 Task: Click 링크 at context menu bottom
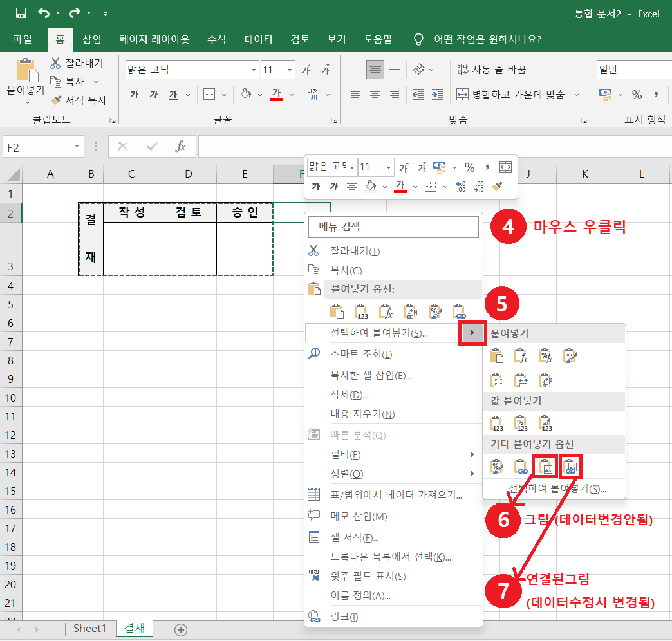[393, 617]
